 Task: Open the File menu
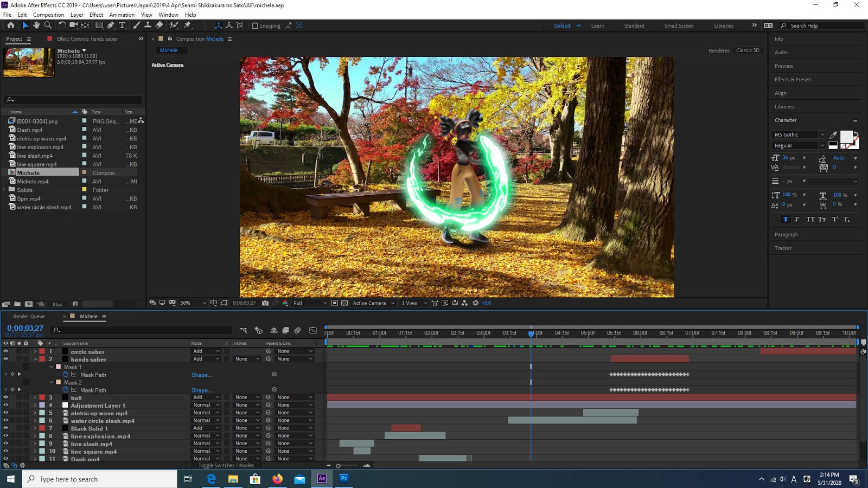[x=7, y=15]
